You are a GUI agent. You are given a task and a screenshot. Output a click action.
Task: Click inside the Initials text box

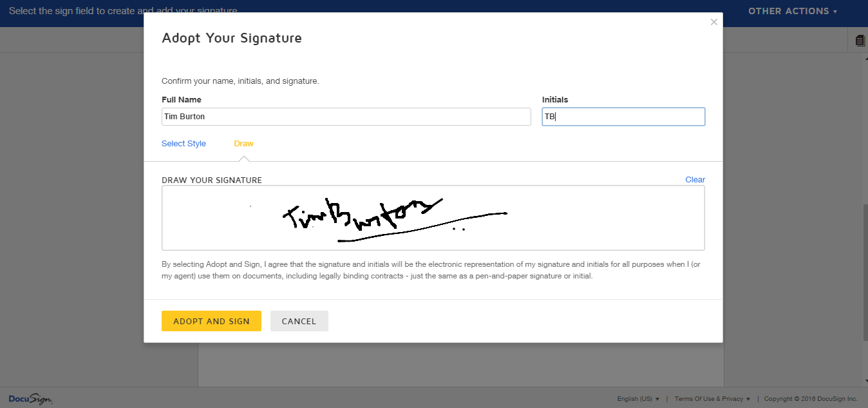tap(623, 117)
